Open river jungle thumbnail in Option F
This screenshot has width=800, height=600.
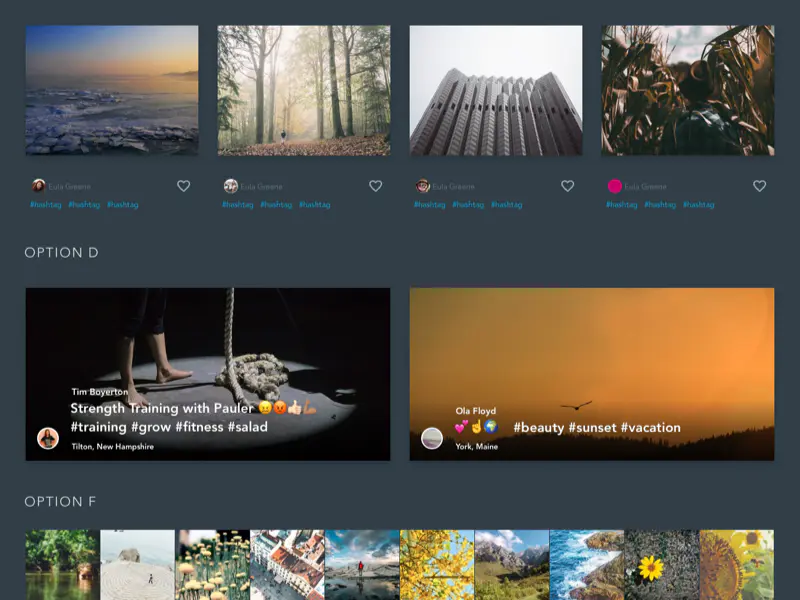coord(63,565)
